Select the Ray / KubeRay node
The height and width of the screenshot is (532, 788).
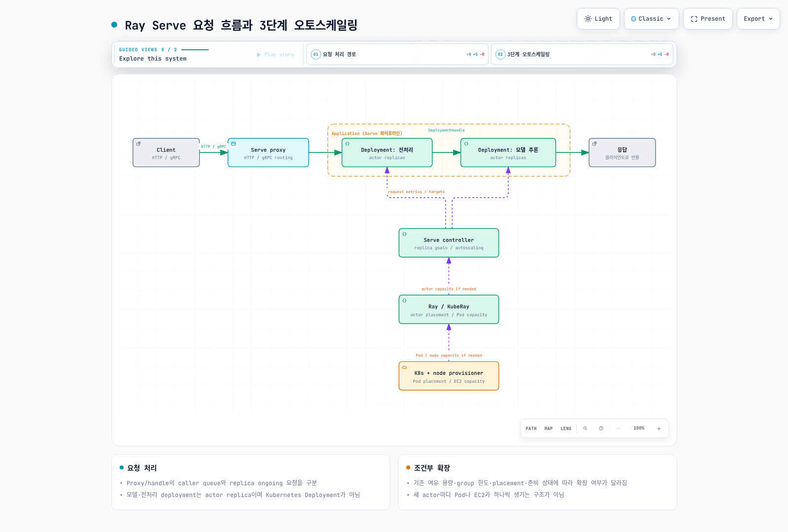(x=449, y=309)
